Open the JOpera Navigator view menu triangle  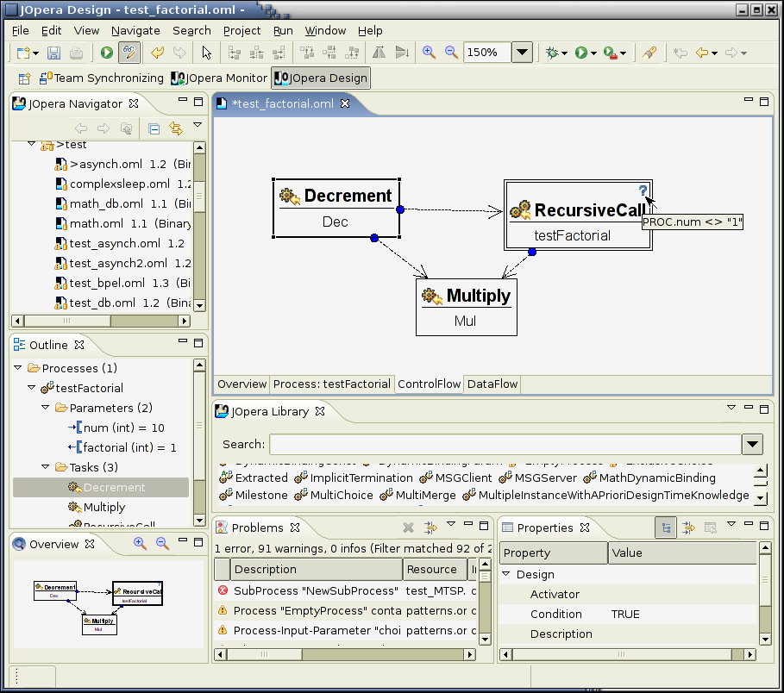[x=198, y=125]
